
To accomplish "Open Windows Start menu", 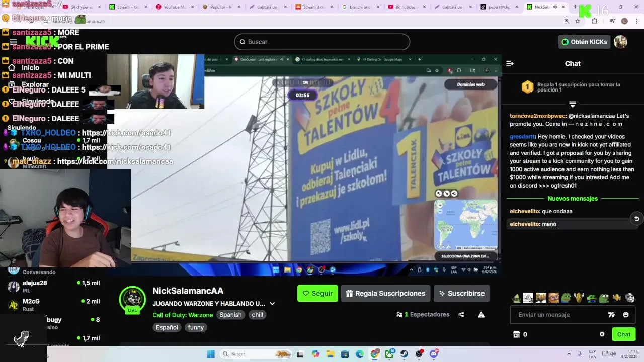I will (211, 354).
